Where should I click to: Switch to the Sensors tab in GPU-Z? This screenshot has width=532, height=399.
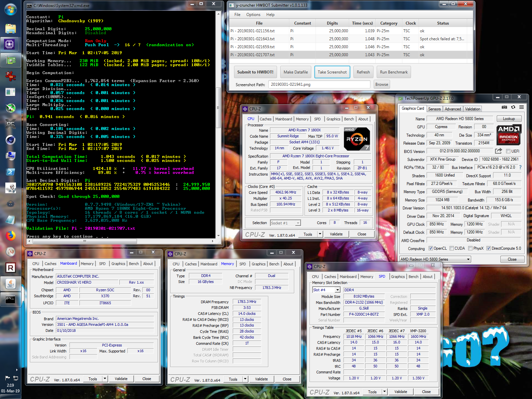[x=434, y=109]
